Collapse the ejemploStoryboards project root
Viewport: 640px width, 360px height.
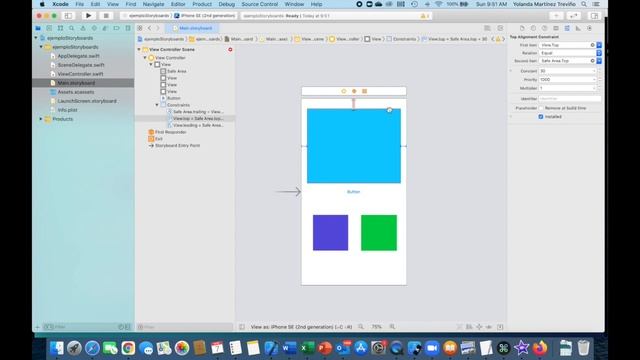(x=36, y=38)
